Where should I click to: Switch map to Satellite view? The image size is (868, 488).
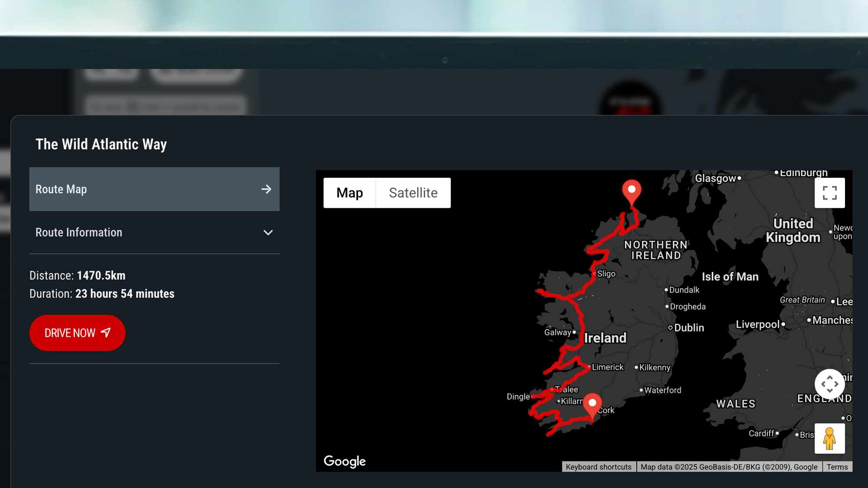point(413,193)
